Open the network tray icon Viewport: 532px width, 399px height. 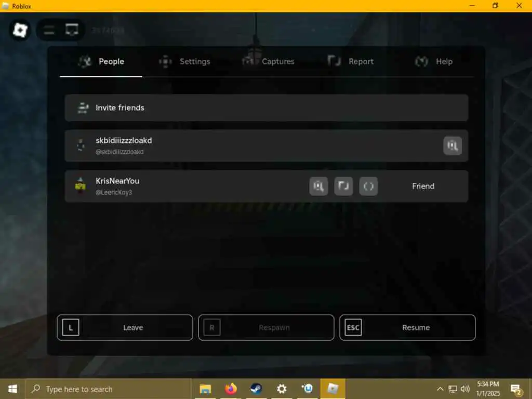(x=453, y=389)
